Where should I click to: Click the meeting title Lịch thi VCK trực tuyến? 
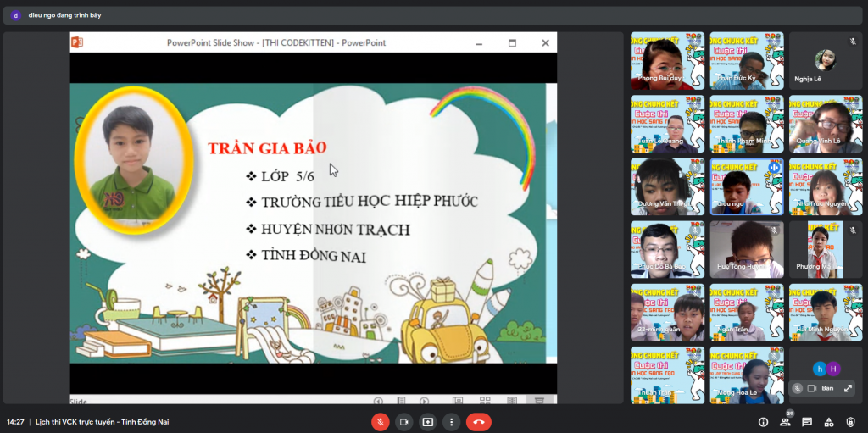coord(103,422)
